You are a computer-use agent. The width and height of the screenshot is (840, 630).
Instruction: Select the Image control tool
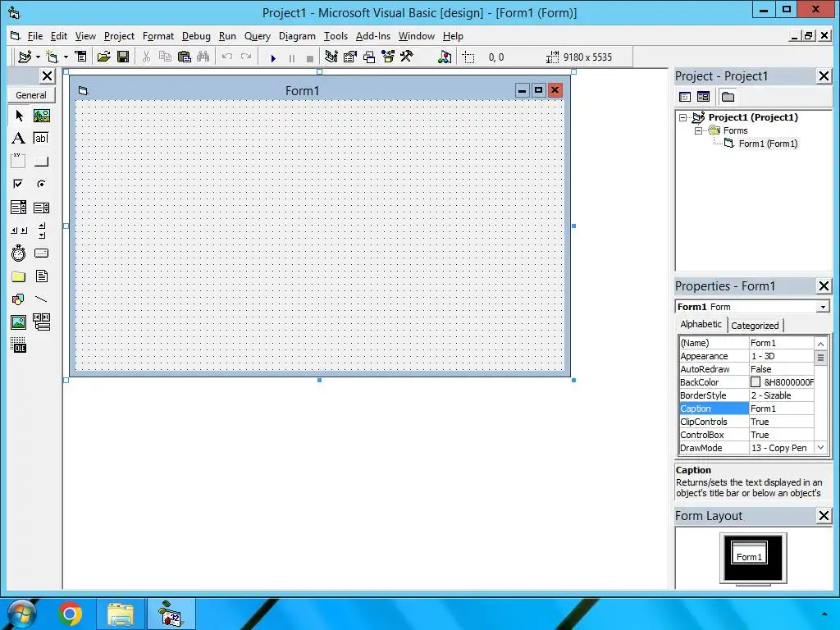pos(19,322)
